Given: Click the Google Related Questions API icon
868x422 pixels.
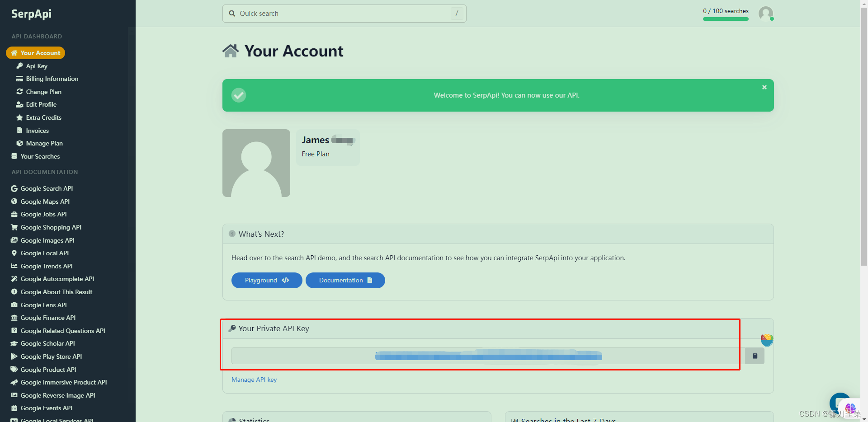Looking at the screenshot, I should tap(14, 331).
